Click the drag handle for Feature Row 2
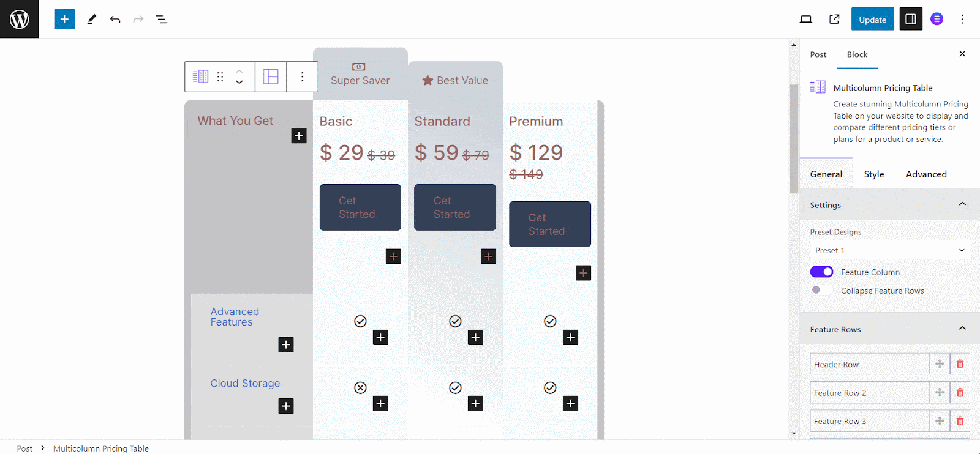The height and width of the screenshot is (454, 980). point(940,393)
